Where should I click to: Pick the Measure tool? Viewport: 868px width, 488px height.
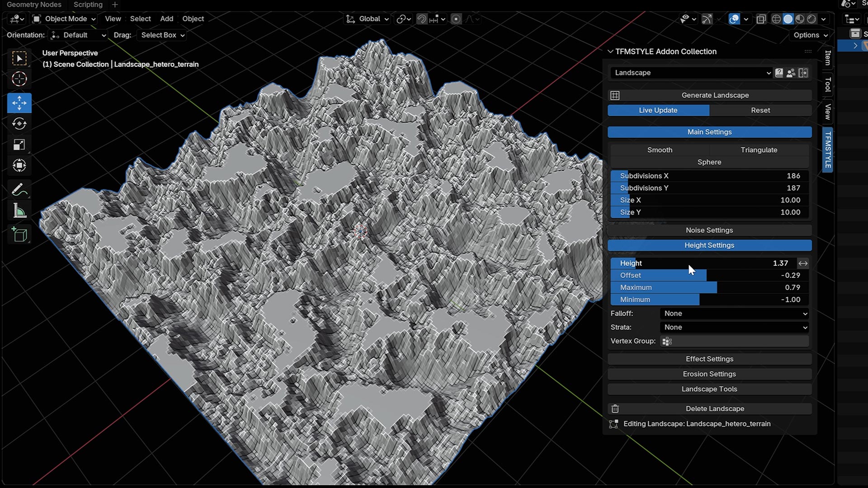pos(19,211)
